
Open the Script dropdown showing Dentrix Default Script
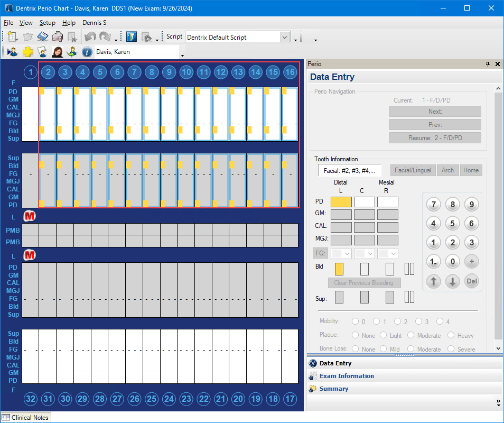[285, 37]
